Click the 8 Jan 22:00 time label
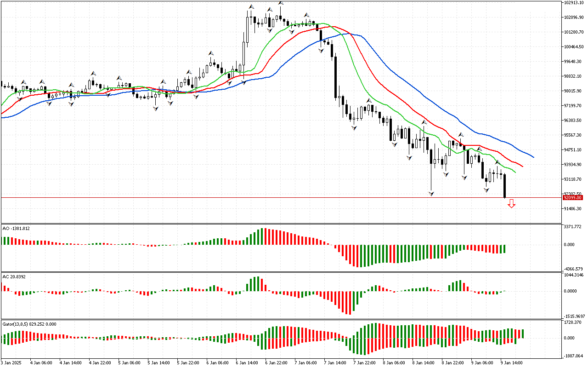 click(x=453, y=362)
